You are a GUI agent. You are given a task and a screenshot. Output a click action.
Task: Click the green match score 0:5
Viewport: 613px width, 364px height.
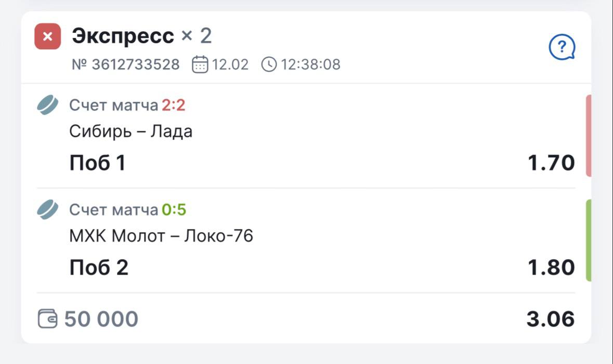[x=174, y=210]
